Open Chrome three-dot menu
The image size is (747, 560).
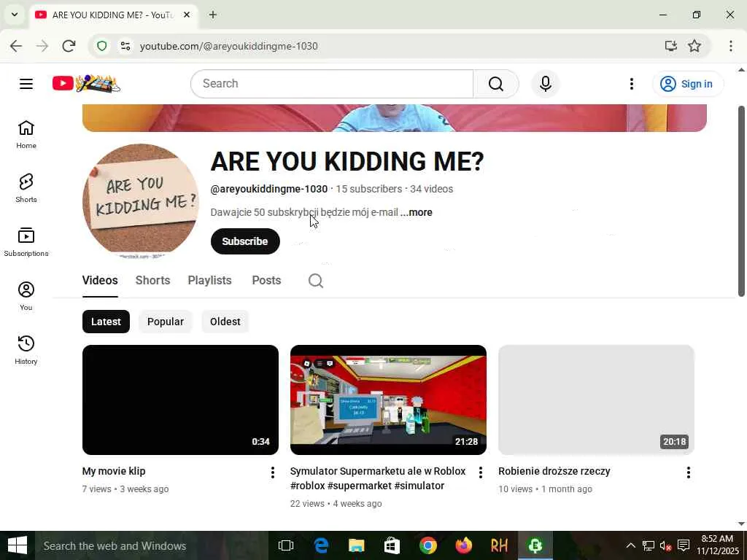(731, 46)
